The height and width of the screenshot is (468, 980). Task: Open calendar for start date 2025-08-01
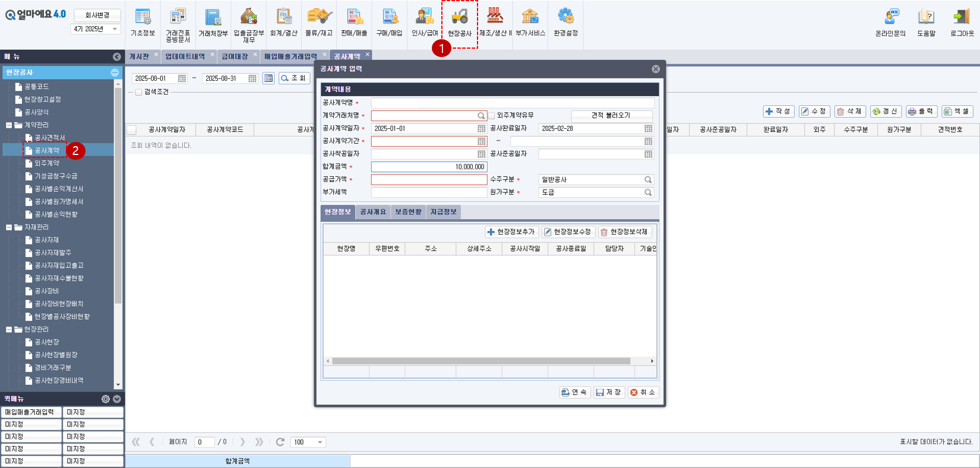pyautogui.click(x=182, y=78)
